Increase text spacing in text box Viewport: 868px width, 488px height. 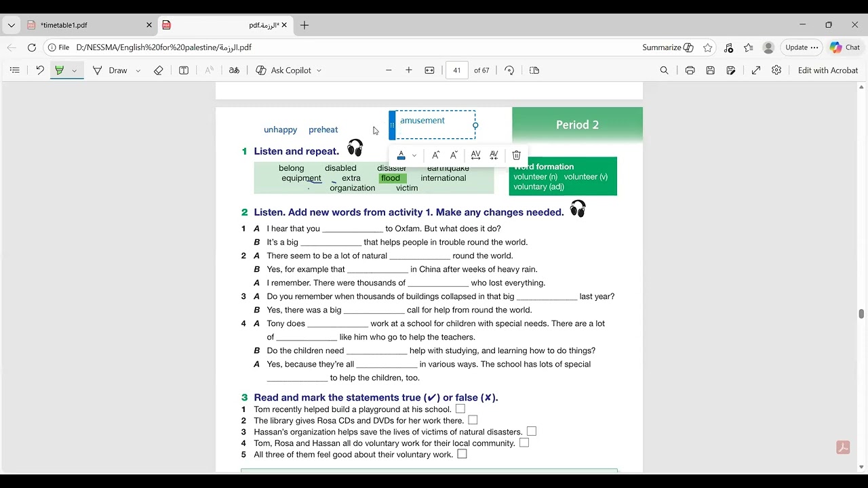point(475,155)
